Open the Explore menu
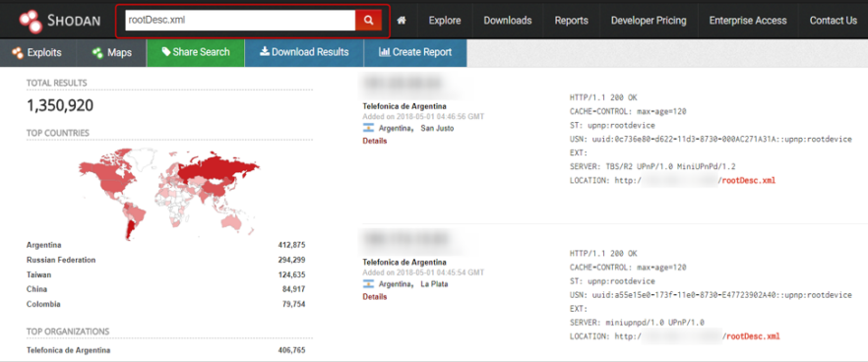Screen dimensions: 868x362 pyautogui.click(x=445, y=21)
